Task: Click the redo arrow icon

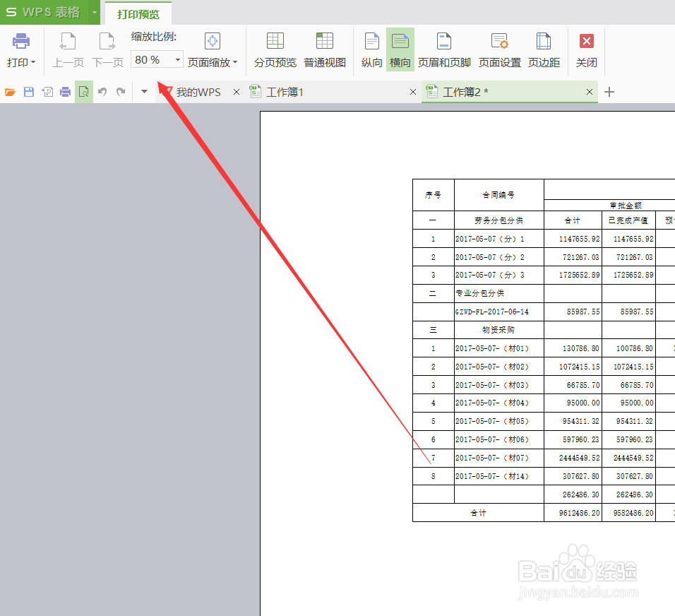Action: tap(121, 92)
